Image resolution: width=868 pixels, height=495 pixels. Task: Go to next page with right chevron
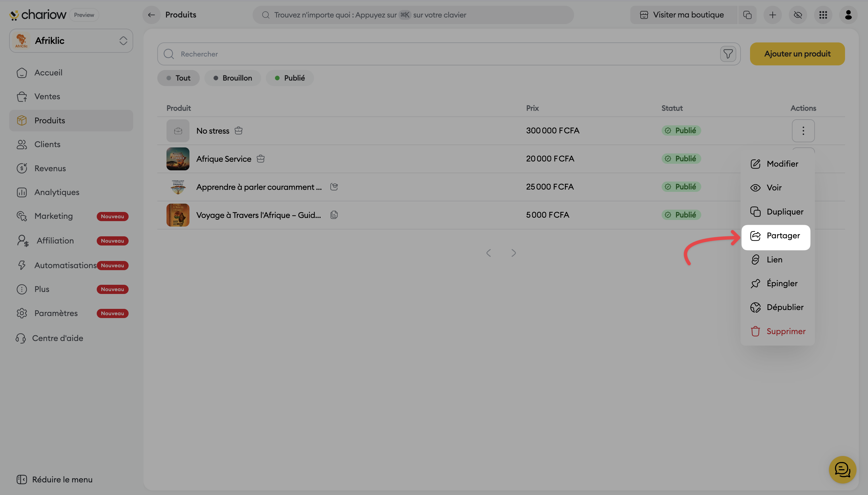pyautogui.click(x=514, y=253)
